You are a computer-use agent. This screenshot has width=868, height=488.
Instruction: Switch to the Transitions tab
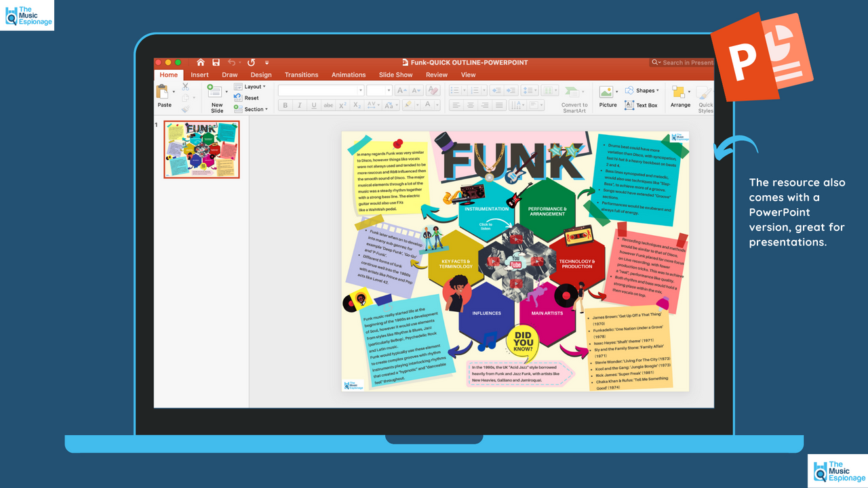[x=301, y=75]
